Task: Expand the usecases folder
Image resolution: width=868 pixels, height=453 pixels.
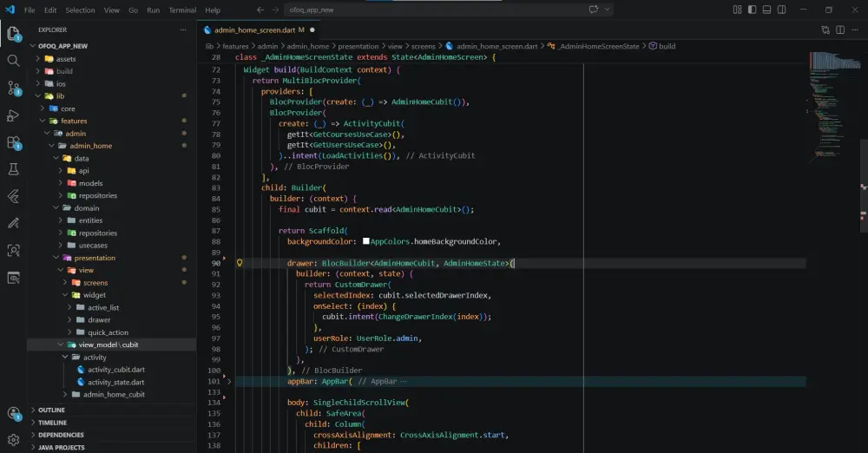Action: [x=93, y=246]
